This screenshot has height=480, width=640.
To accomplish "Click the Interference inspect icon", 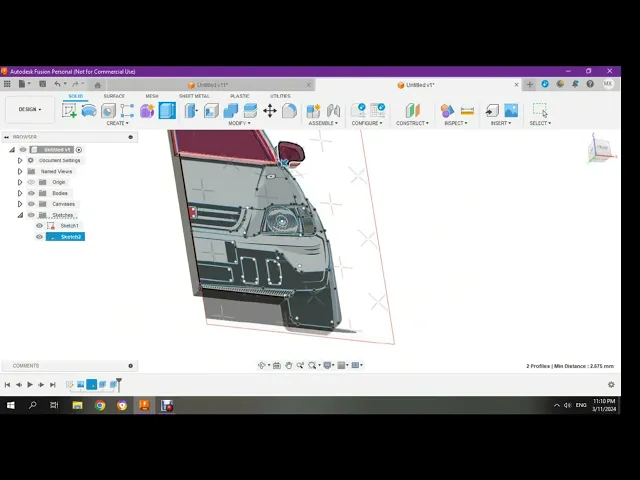I will [447, 110].
